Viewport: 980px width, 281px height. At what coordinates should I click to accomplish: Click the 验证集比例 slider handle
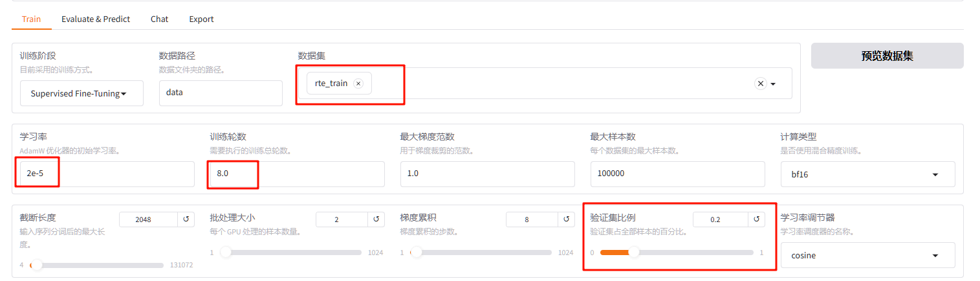pyautogui.click(x=634, y=252)
